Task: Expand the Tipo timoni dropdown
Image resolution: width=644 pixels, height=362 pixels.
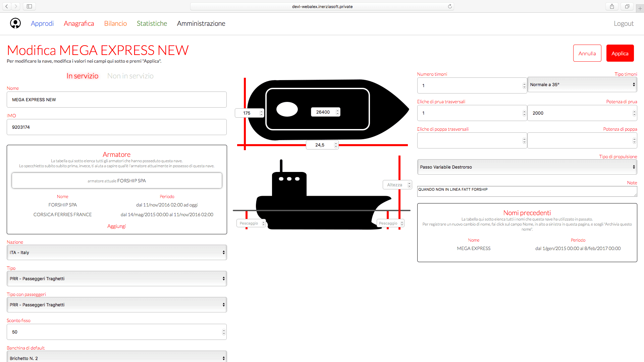Action: 582,85
